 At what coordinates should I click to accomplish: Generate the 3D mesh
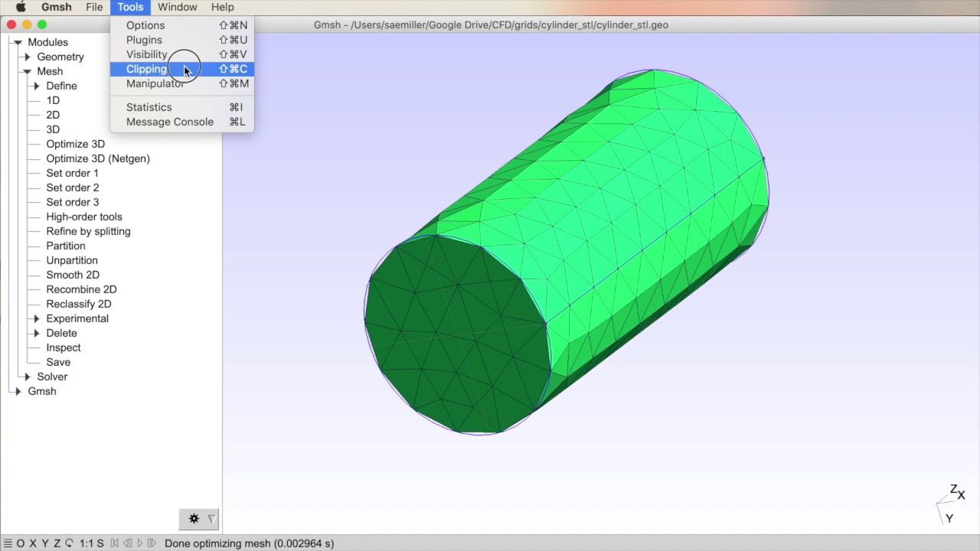tap(53, 129)
